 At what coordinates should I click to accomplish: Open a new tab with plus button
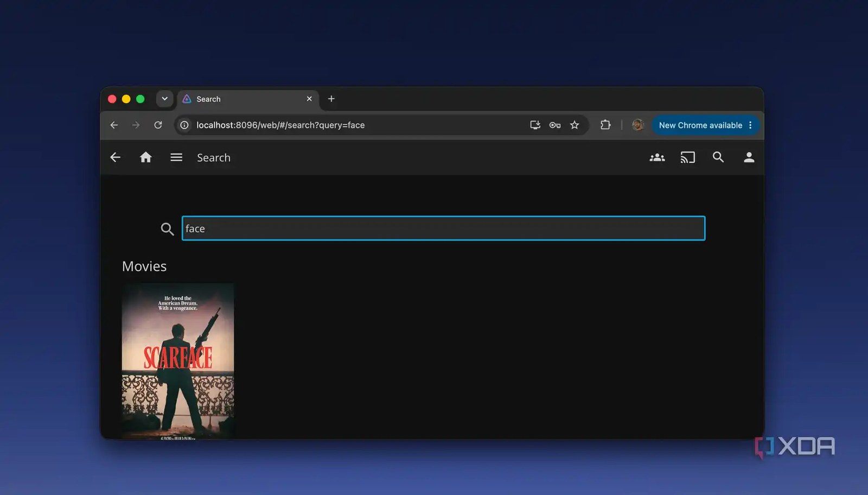click(x=331, y=99)
